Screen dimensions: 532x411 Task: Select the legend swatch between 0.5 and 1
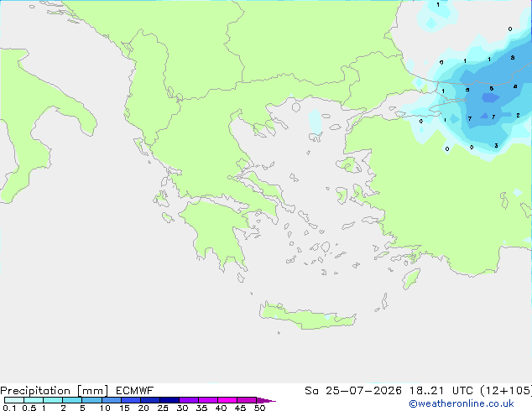pos(34,400)
